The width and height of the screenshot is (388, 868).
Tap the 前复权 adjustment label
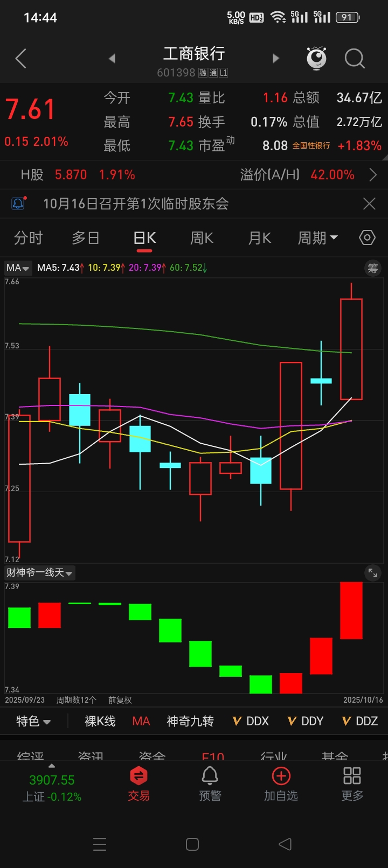pyautogui.click(x=120, y=700)
